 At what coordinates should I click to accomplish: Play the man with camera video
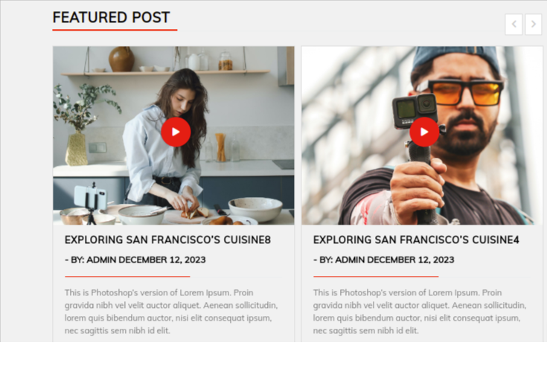(424, 132)
